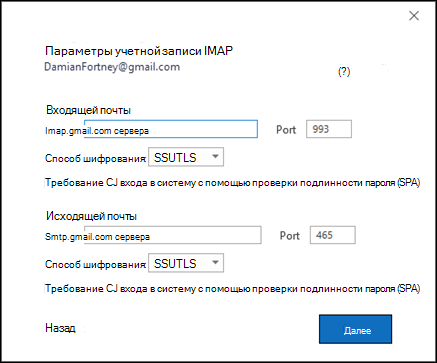Open the incoming mail encryption method dropdown
The height and width of the screenshot is (363, 437).
click(x=186, y=157)
